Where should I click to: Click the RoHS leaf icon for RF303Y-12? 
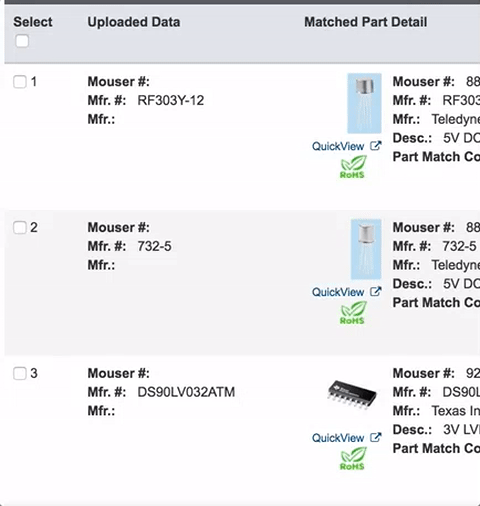point(353,167)
